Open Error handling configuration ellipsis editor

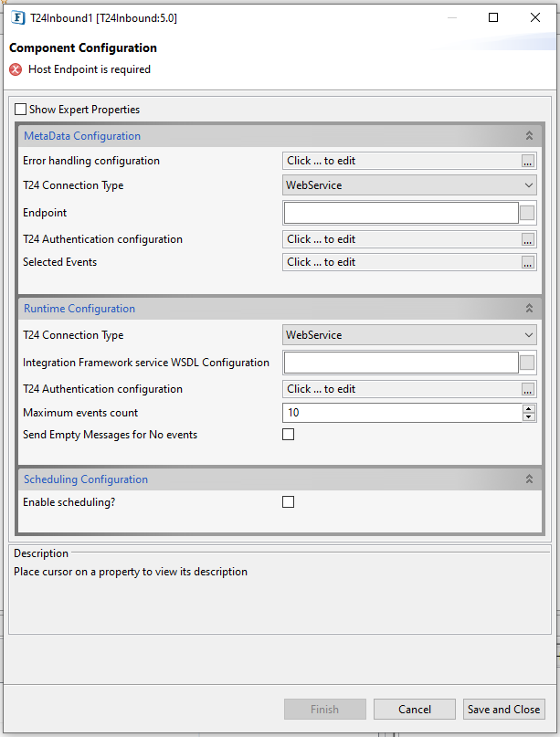(x=527, y=161)
